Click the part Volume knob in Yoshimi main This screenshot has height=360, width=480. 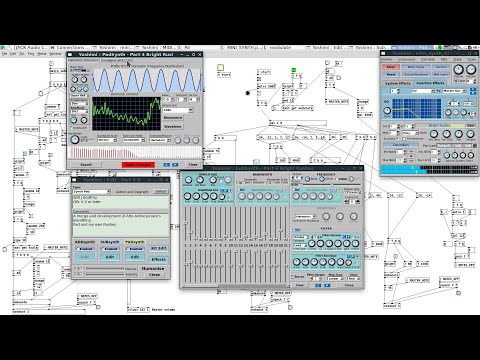pyautogui.click(x=470, y=134)
